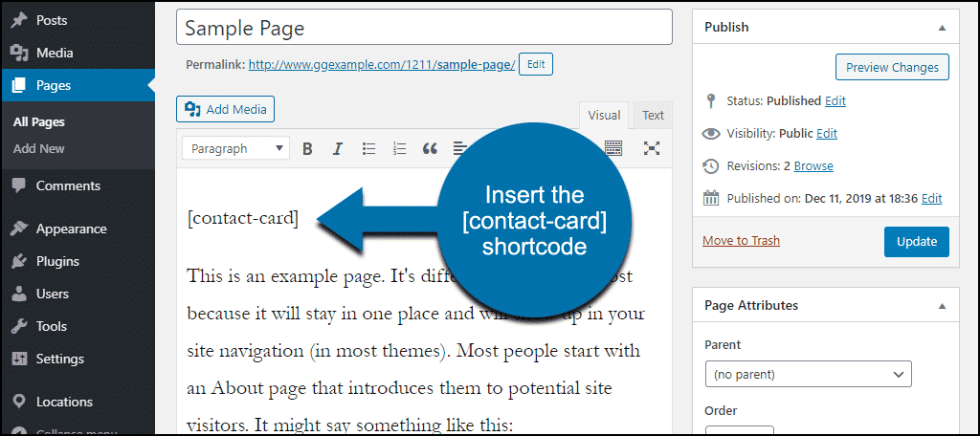The height and width of the screenshot is (436, 980).
Task: Enable distraction-free fullscreen mode
Action: [x=652, y=147]
